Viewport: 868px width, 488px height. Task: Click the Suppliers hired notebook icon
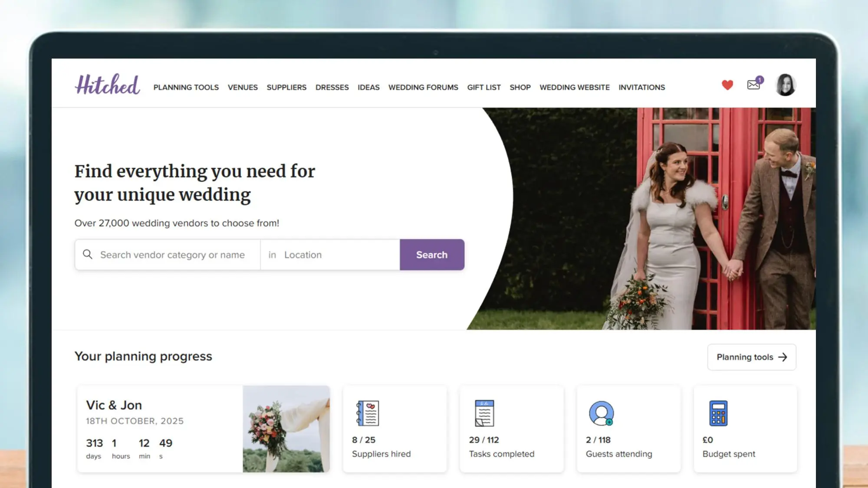[368, 413]
